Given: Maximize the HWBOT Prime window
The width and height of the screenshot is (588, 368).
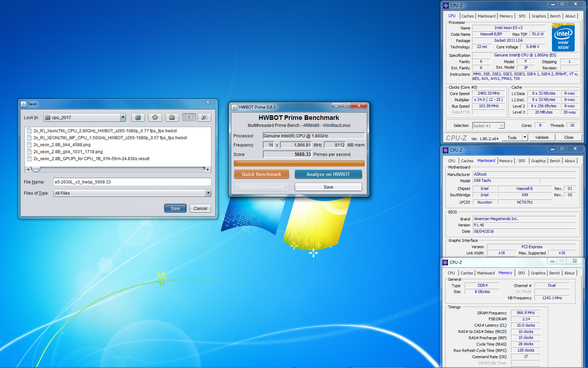Looking at the screenshot, I should 346,105.
